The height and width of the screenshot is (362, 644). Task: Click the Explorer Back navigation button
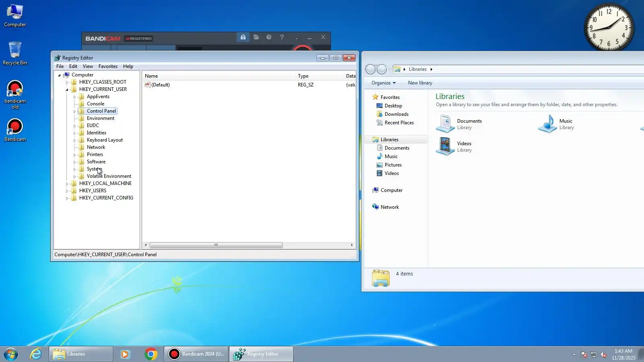click(x=370, y=69)
